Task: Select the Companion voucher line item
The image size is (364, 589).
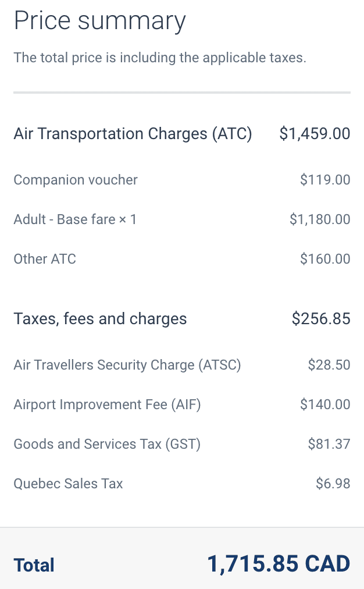Action: pos(76,180)
